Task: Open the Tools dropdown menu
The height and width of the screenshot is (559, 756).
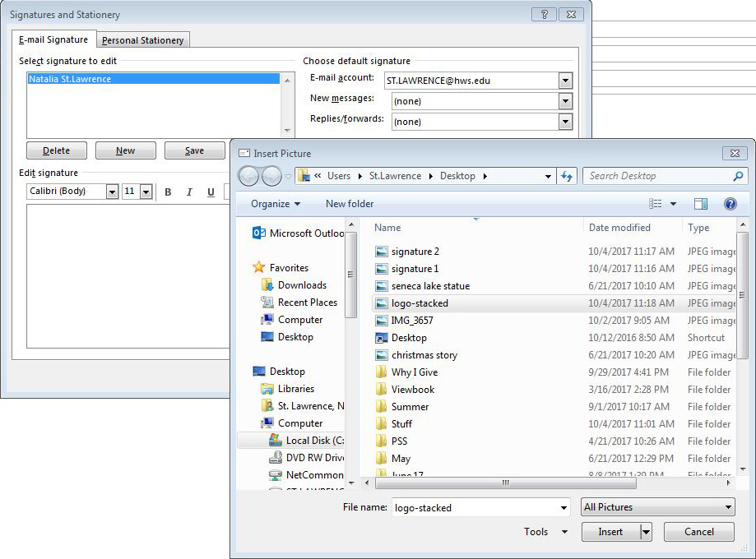Action: pyautogui.click(x=545, y=532)
